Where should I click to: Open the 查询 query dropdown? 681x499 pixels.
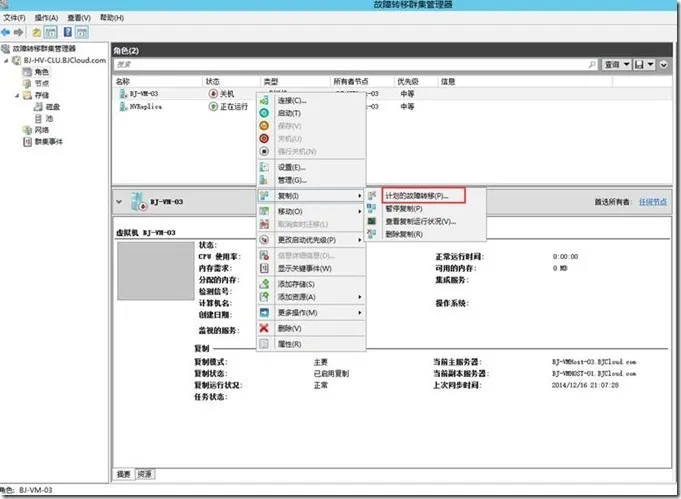pos(617,64)
